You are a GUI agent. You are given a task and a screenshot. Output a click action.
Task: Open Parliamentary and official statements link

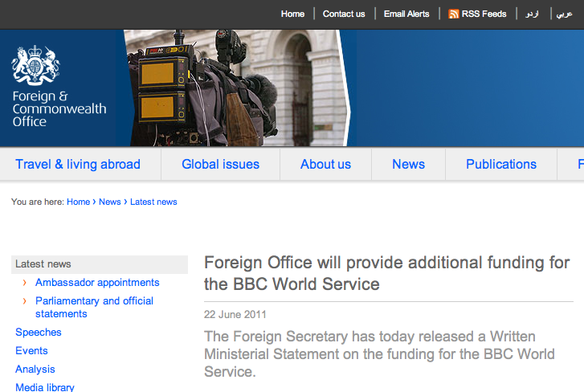[94, 307]
